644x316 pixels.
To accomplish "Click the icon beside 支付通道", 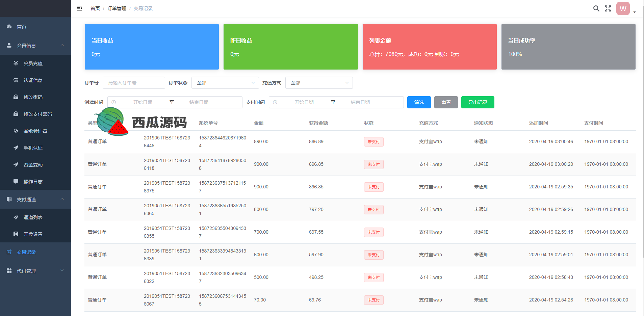I will [9, 199].
